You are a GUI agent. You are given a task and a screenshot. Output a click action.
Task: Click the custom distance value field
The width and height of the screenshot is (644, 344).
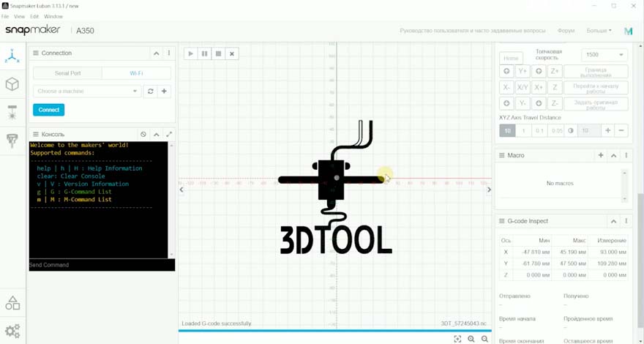click(589, 131)
